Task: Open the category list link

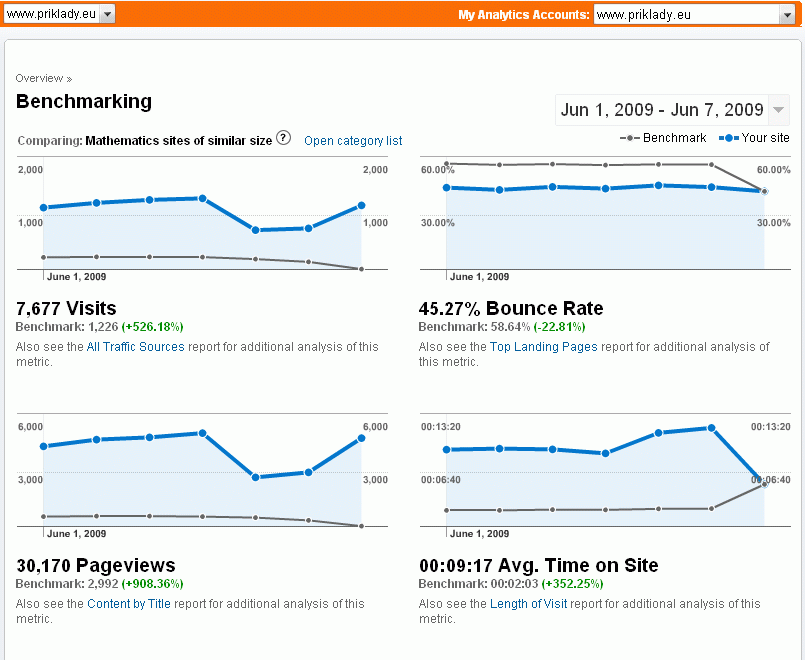Action: point(353,141)
